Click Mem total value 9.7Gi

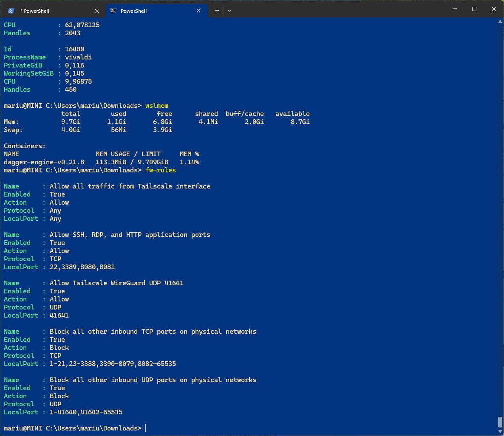71,122
